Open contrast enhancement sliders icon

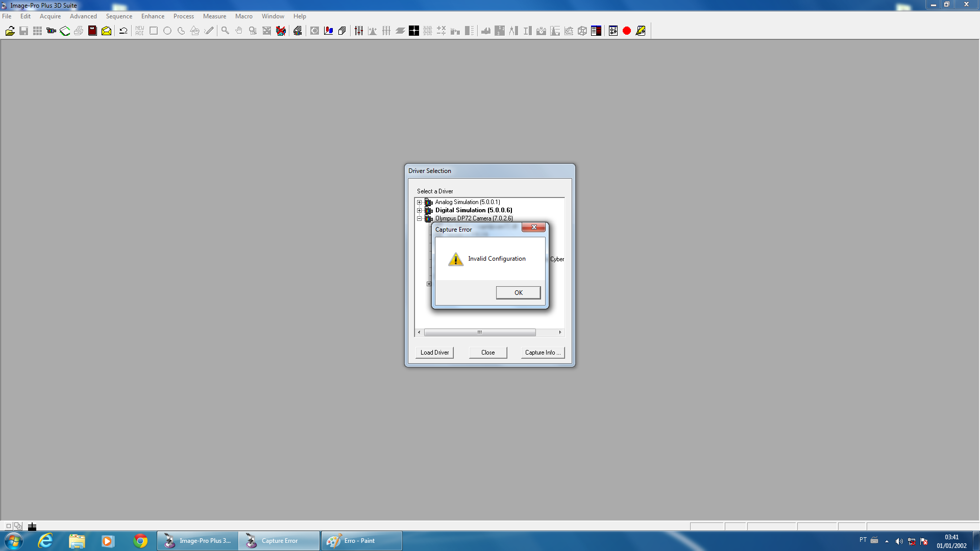pyautogui.click(x=359, y=31)
